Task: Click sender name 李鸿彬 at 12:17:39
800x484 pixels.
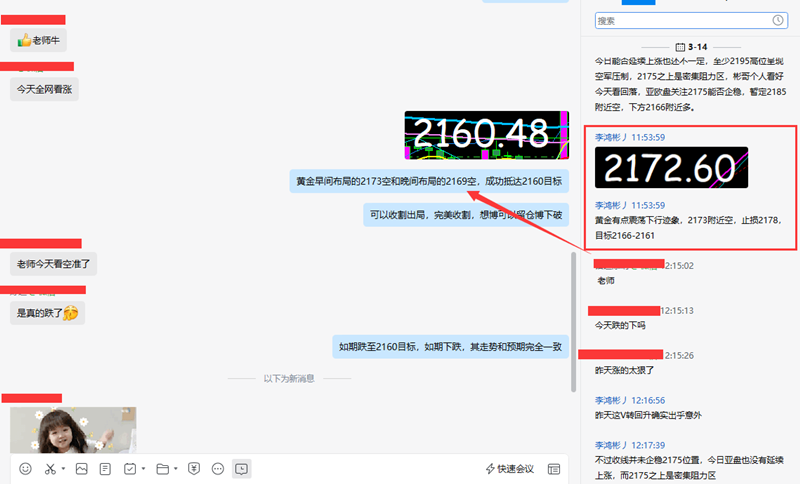Action: 611,445
